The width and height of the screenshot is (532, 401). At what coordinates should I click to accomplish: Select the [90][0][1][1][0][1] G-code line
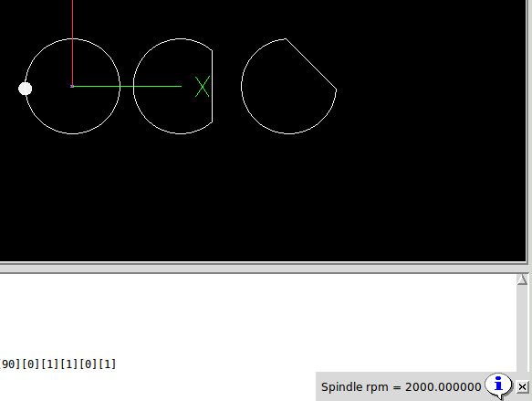click(x=57, y=364)
